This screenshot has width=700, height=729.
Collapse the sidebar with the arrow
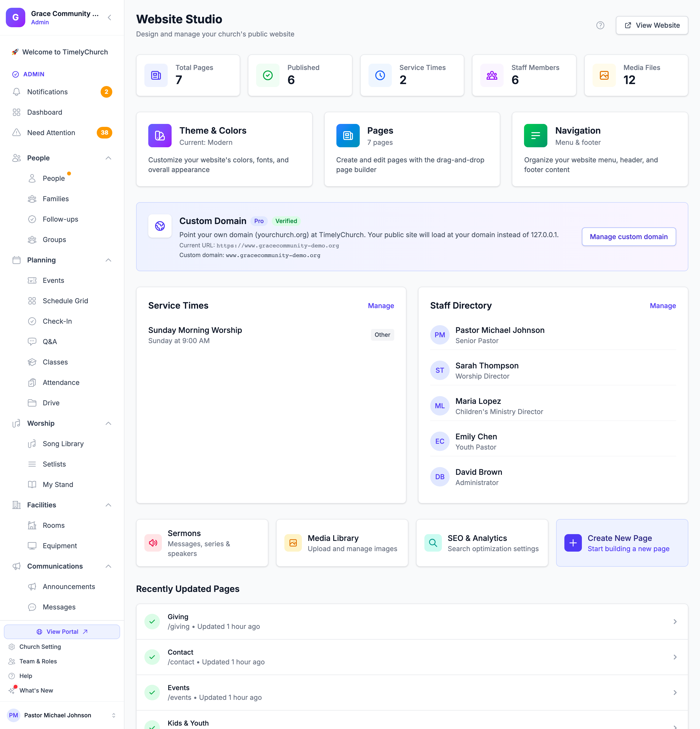click(109, 17)
